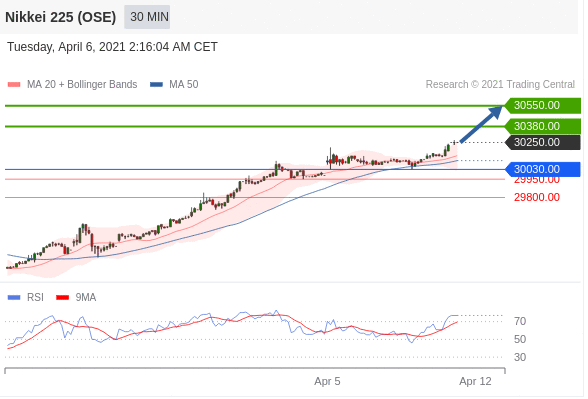Click the 30550.00 green resistance tag

click(x=542, y=105)
